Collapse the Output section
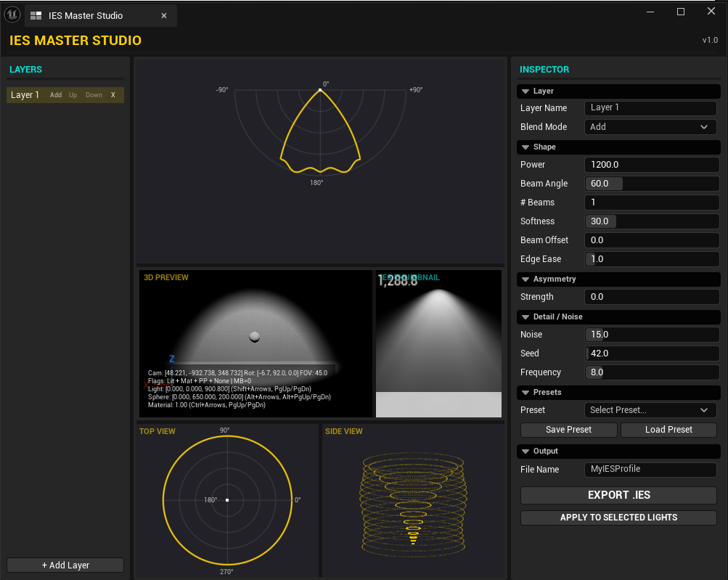This screenshot has height=580, width=728. click(525, 452)
